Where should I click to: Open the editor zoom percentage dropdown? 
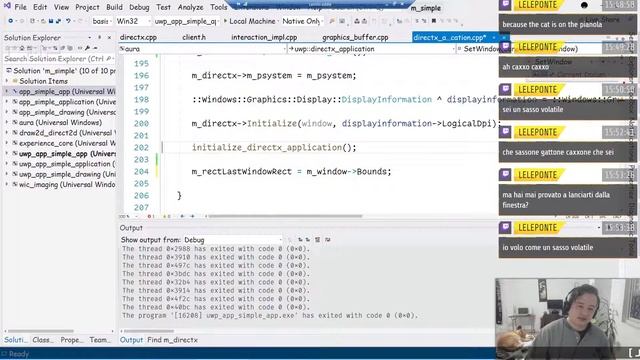(x=128, y=216)
